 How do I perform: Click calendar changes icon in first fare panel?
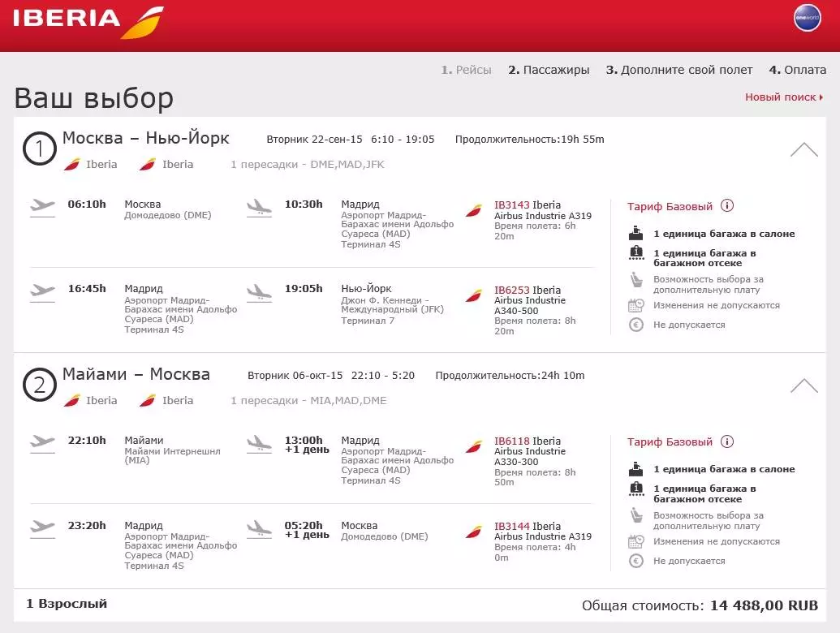point(636,305)
